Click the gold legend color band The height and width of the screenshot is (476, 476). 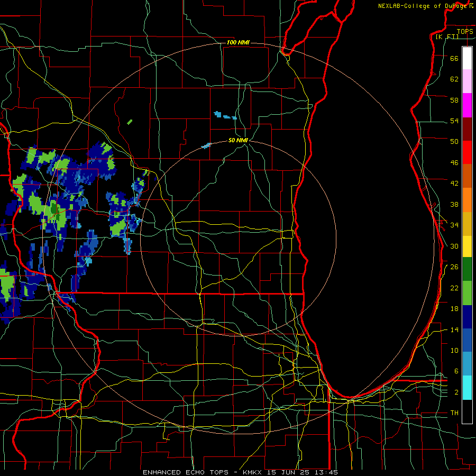pyautogui.click(x=467, y=224)
